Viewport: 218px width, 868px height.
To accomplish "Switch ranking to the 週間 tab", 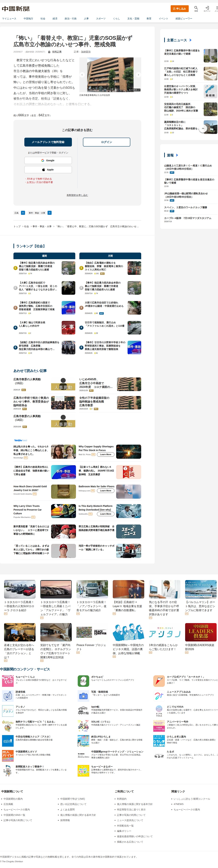I will pos(44,256).
